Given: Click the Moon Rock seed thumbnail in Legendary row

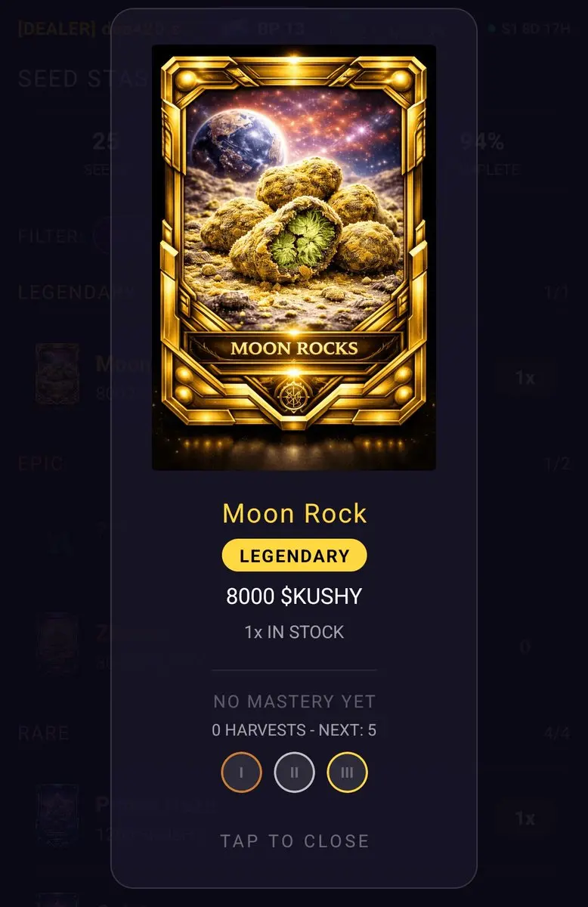Looking at the screenshot, I should pos(57,374).
